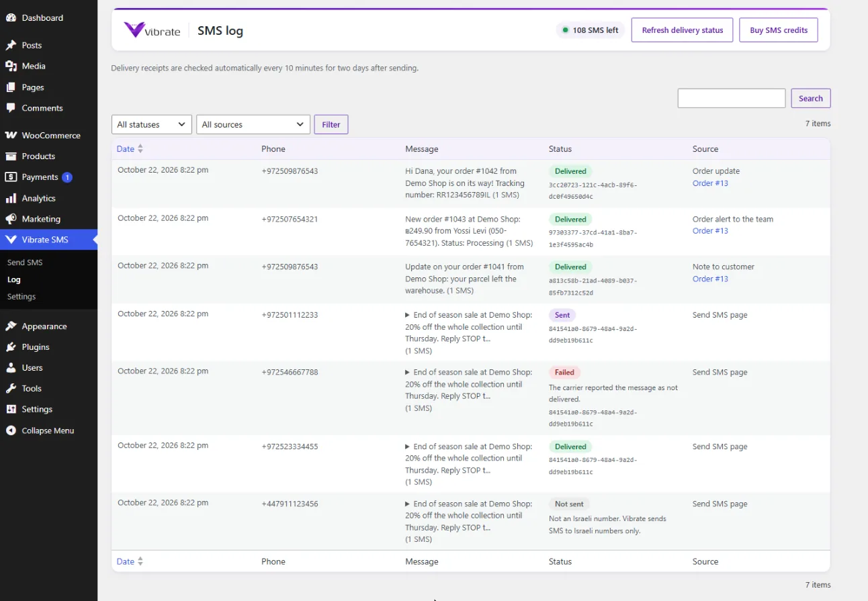Image resolution: width=868 pixels, height=601 pixels.
Task: Click Refresh delivery status button
Action: point(683,30)
